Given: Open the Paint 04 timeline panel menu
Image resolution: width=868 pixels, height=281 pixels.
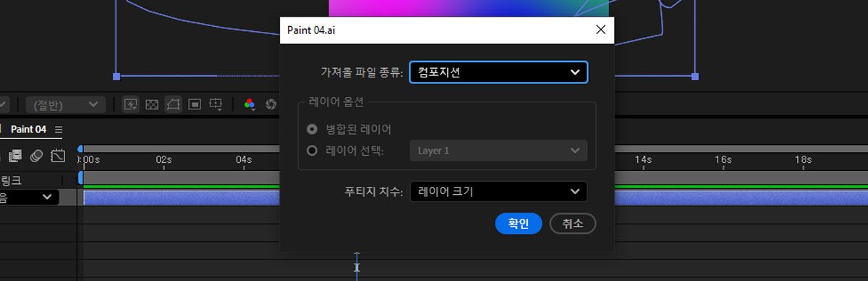Looking at the screenshot, I should pyautogui.click(x=59, y=130).
